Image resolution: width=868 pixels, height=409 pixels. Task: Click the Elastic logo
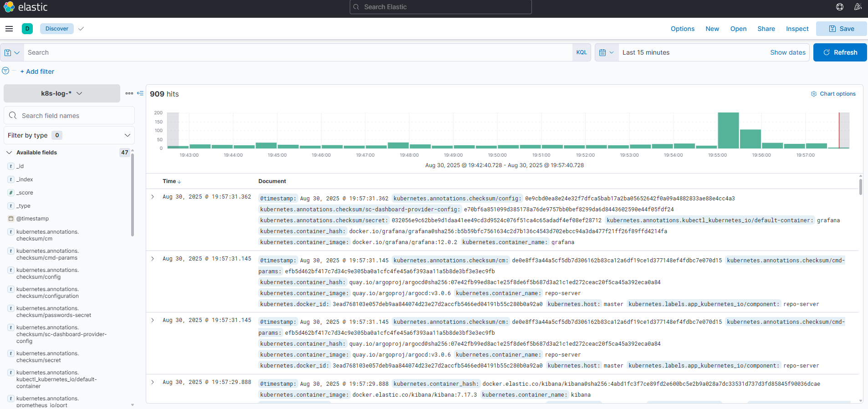click(26, 7)
